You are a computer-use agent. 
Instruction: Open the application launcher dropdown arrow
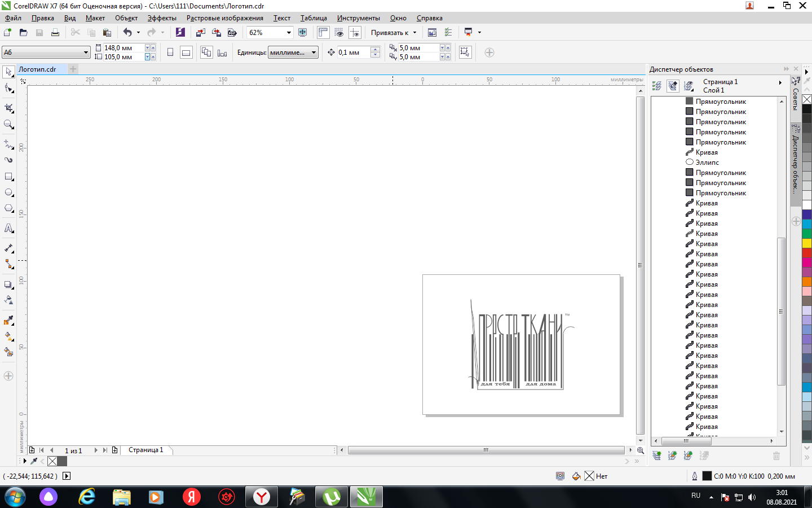point(480,33)
